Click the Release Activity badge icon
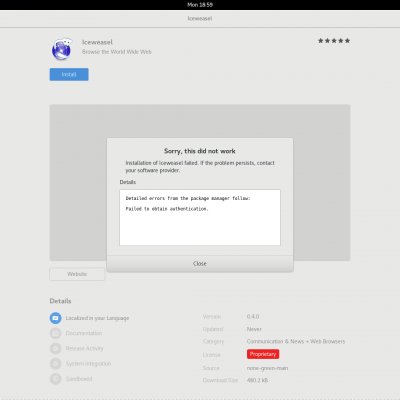This screenshot has height=400, width=400. (56, 348)
